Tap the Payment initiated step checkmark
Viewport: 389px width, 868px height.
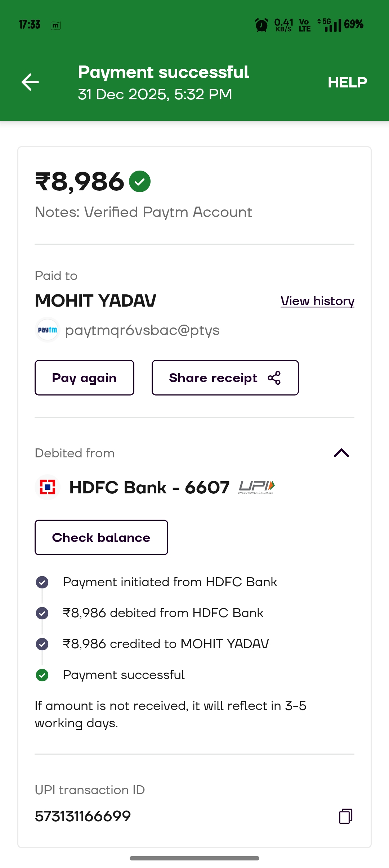(42, 582)
